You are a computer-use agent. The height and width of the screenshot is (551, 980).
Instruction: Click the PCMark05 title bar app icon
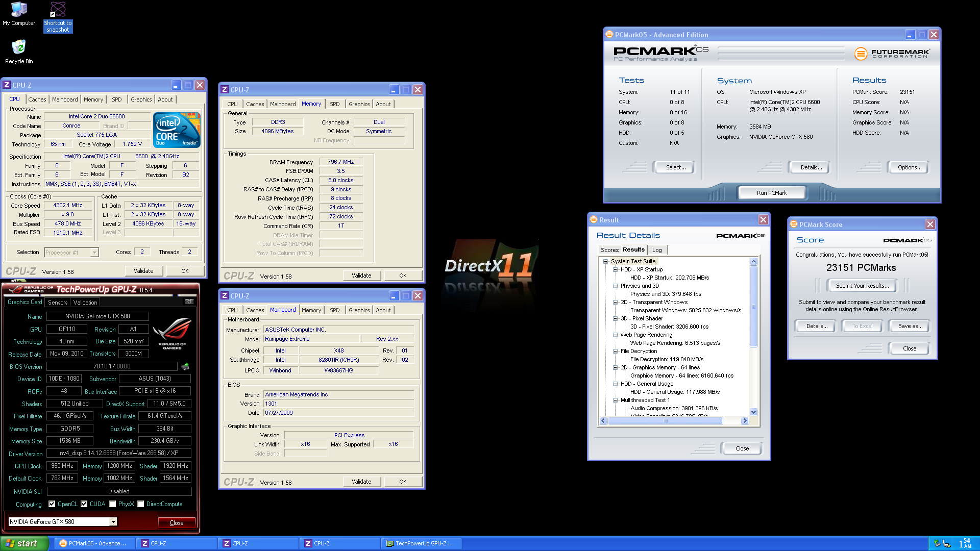click(609, 35)
